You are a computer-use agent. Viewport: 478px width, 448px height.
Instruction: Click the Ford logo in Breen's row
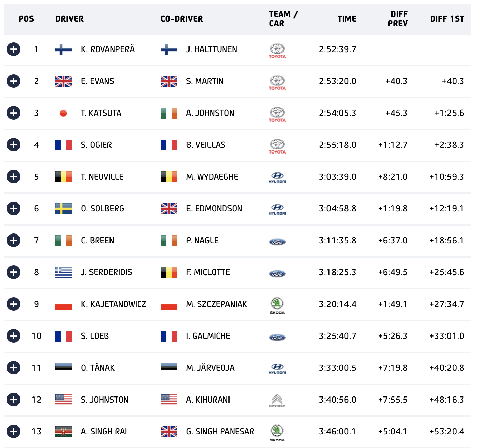click(277, 242)
